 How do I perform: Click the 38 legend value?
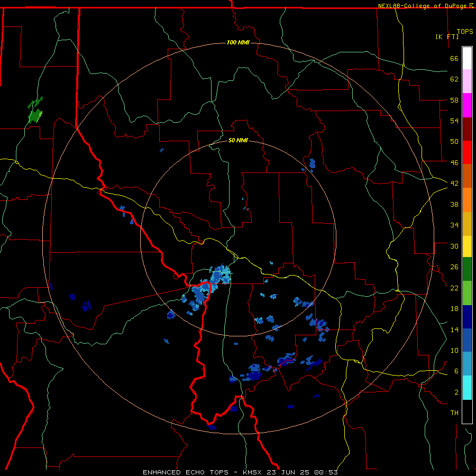click(454, 204)
